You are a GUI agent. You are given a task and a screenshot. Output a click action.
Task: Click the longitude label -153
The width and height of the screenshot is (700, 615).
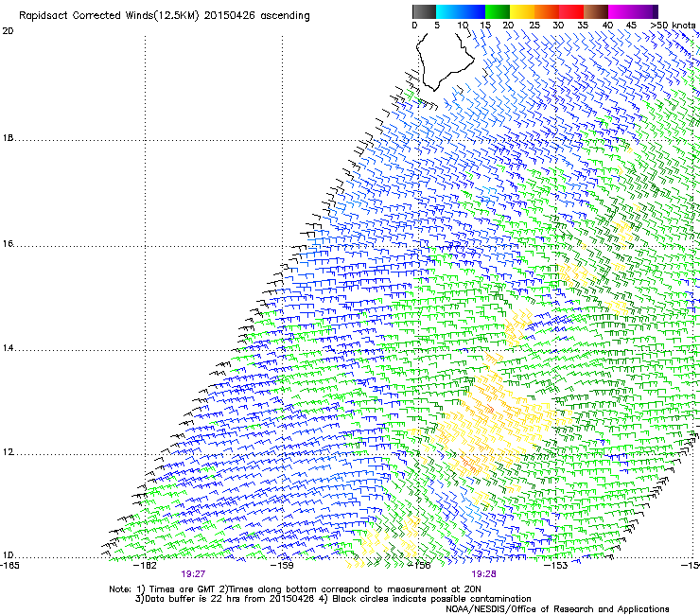[x=556, y=566]
